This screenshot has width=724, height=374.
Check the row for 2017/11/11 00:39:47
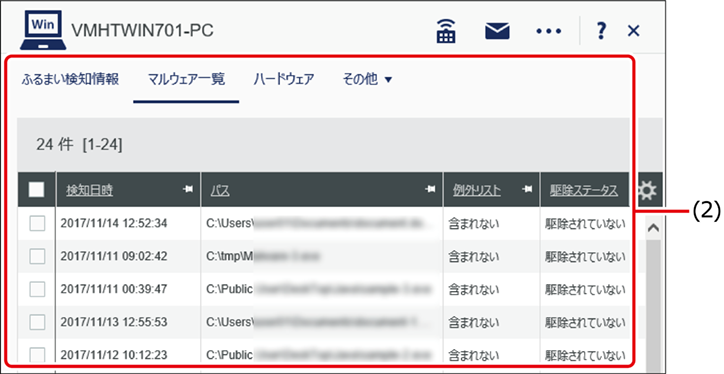(37, 289)
